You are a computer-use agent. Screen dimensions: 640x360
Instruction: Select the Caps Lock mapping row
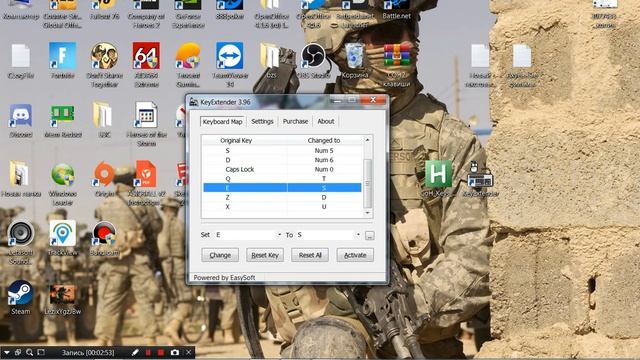tap(282, 169)
